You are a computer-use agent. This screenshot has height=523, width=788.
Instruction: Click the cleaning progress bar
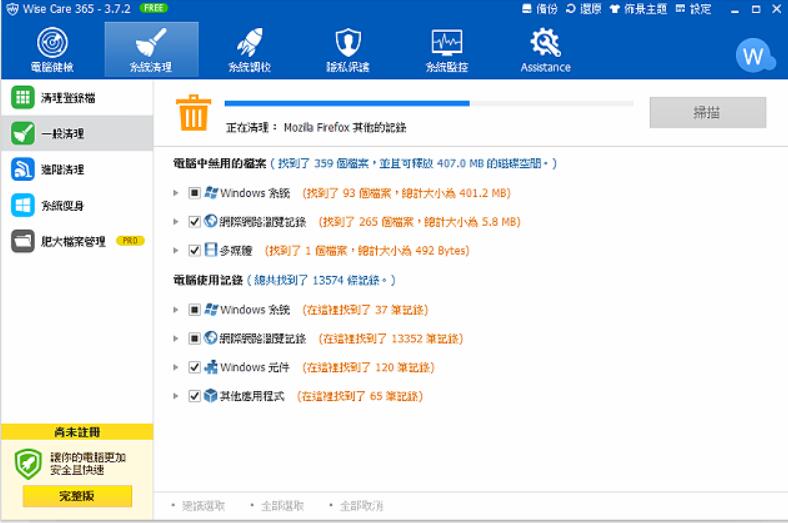pyautogui.click(x=429, y=103)
